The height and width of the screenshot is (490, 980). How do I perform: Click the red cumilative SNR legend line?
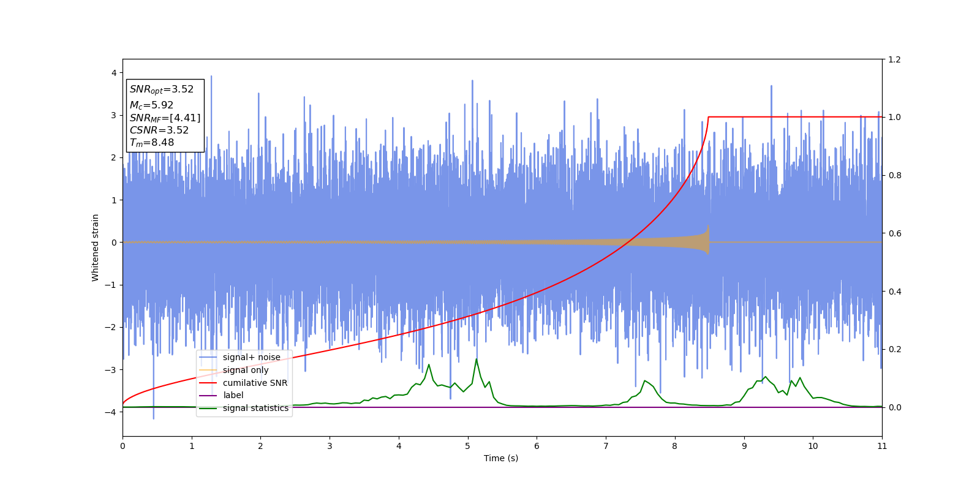click(208, 383)
